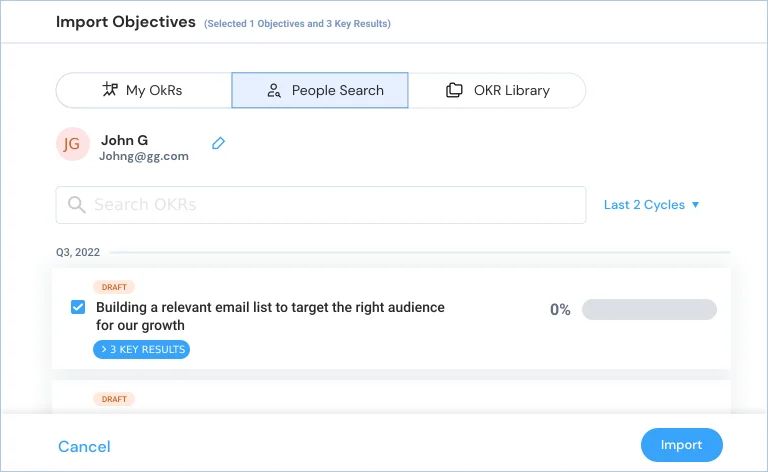The width and height of the screenshot is (768, 472).
Task: Open the OKR Library tab
Action: pos(497,90)
